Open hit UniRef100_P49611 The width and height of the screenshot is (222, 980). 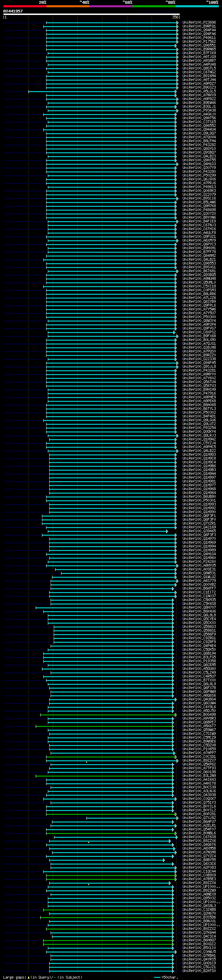pyautogui.click(x=199, y=38)
